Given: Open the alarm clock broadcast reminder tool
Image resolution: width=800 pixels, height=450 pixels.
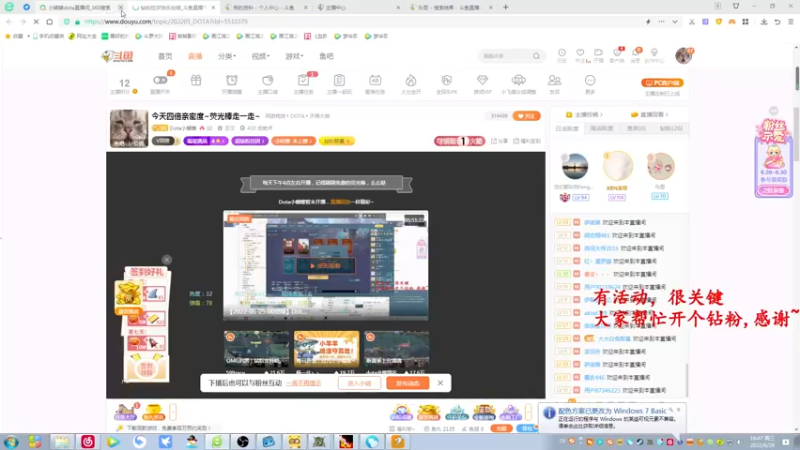Looking at the screenshot, I should (232, 81).
